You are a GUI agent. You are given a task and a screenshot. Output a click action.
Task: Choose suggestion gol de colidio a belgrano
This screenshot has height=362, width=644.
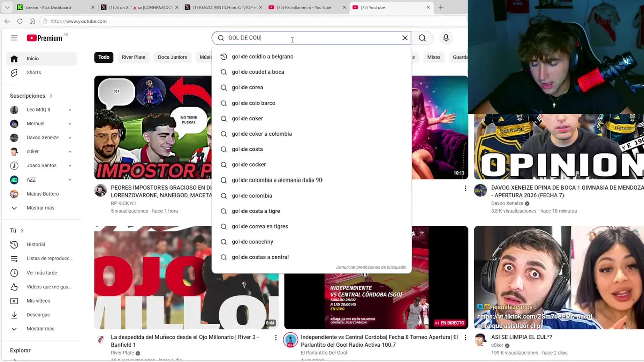click(x=311, y=57)
